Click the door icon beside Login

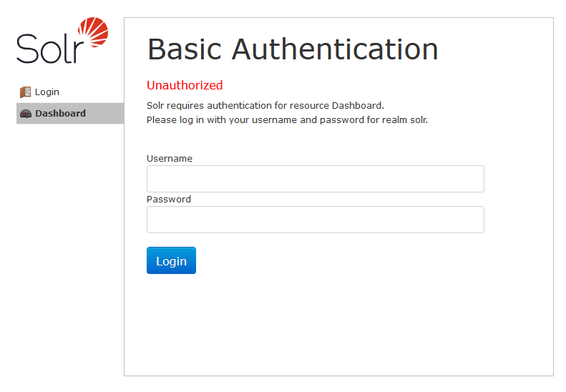(25, 92)
